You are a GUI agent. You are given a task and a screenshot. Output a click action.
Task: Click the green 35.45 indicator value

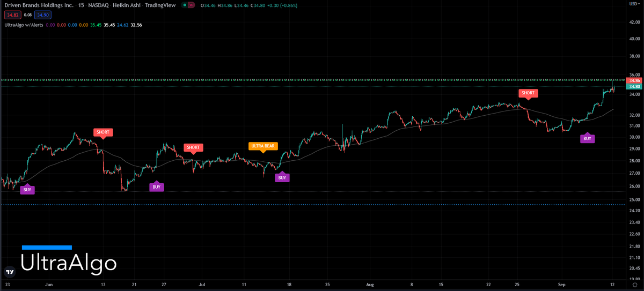point(97,25)
